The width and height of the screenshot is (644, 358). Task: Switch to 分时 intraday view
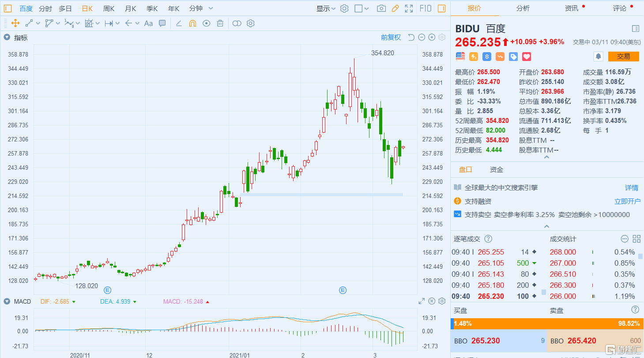pos(45,8)
